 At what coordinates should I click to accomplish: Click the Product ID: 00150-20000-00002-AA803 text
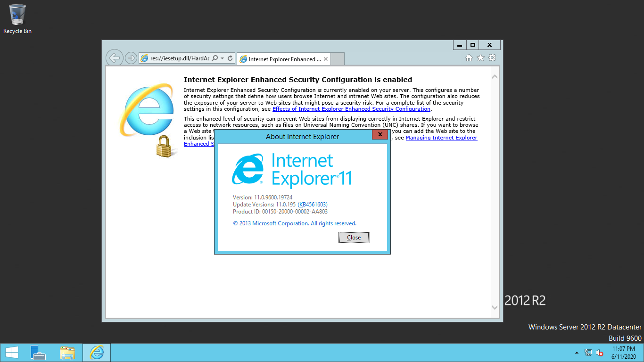pyautogui.click(x=280, y=212)
